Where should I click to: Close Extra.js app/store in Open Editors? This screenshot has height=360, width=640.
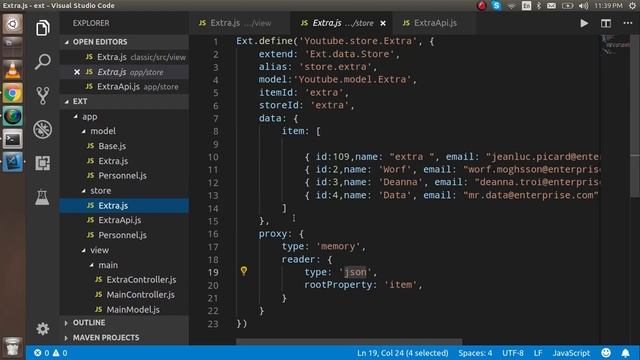click(x=77, y=72)
